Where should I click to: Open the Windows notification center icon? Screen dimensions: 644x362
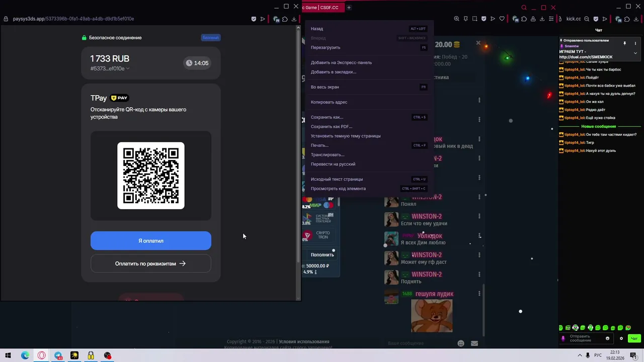pyautogui.click(x=633, y=355)
